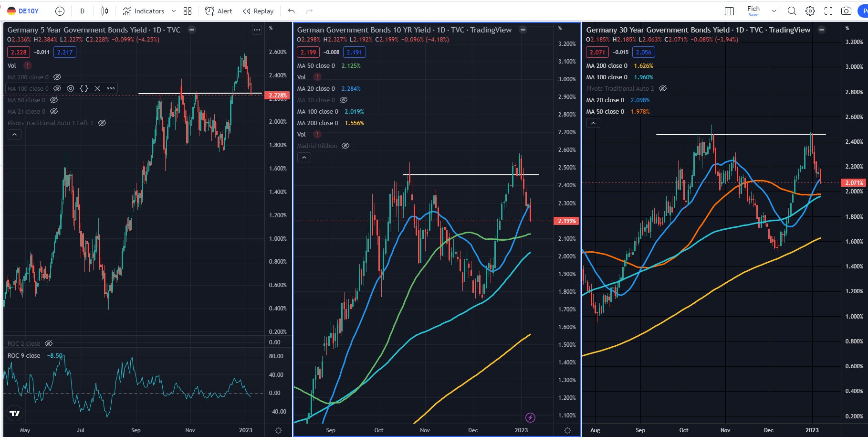Take a chart snapshot with camera icon

(846, 11)
